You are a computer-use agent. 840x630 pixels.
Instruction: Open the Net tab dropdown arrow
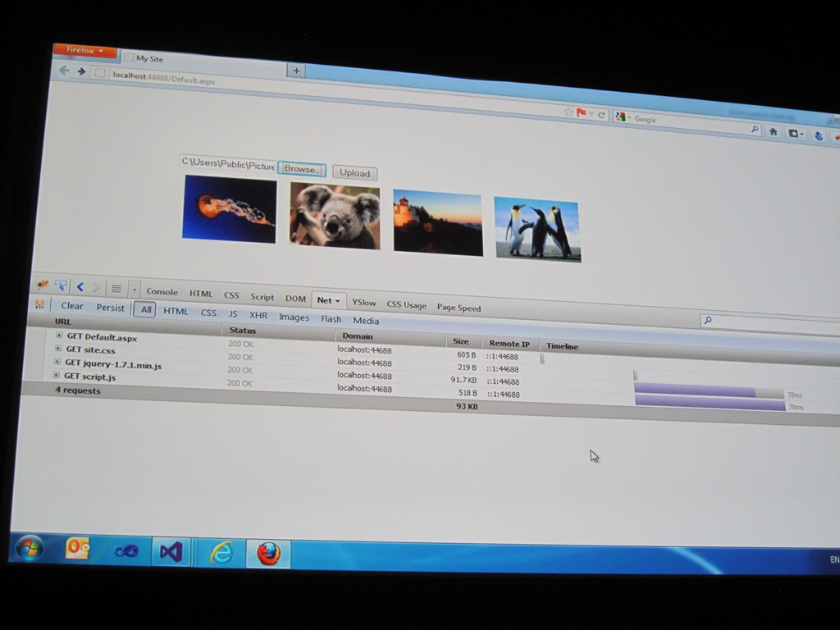337,301
